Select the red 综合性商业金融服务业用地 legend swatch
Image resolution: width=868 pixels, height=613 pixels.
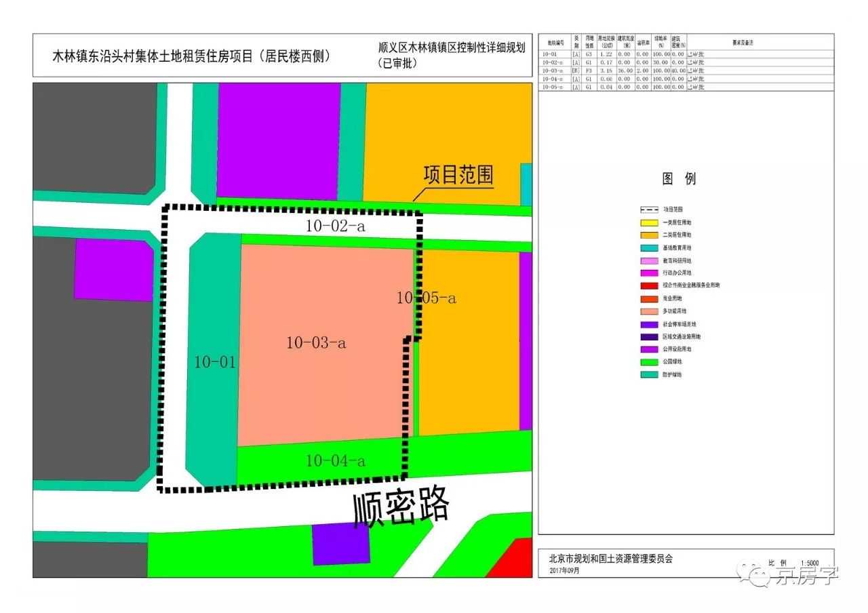click(x=649, y=285)
